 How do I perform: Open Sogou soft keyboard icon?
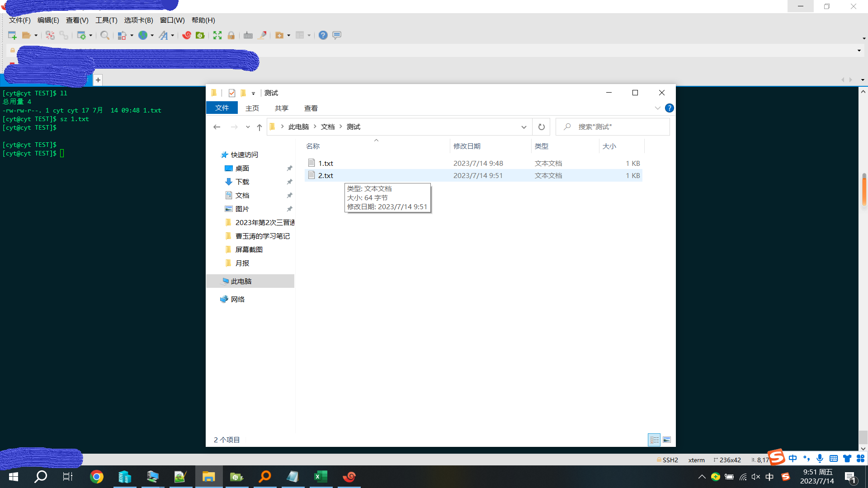[x=834, y=459]
